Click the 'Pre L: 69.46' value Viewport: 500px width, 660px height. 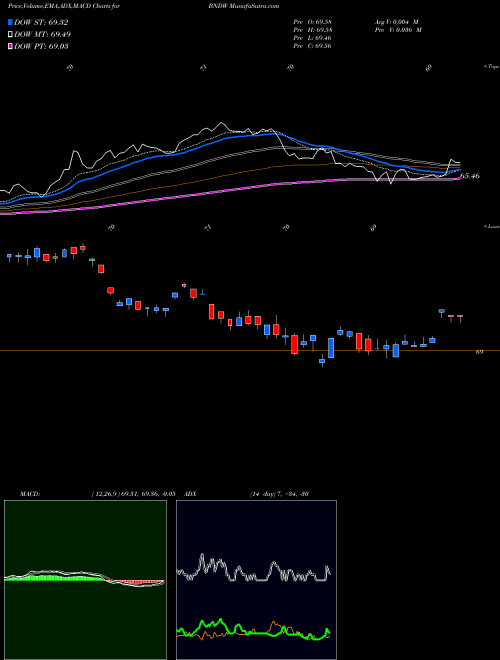tap(312, 38)
